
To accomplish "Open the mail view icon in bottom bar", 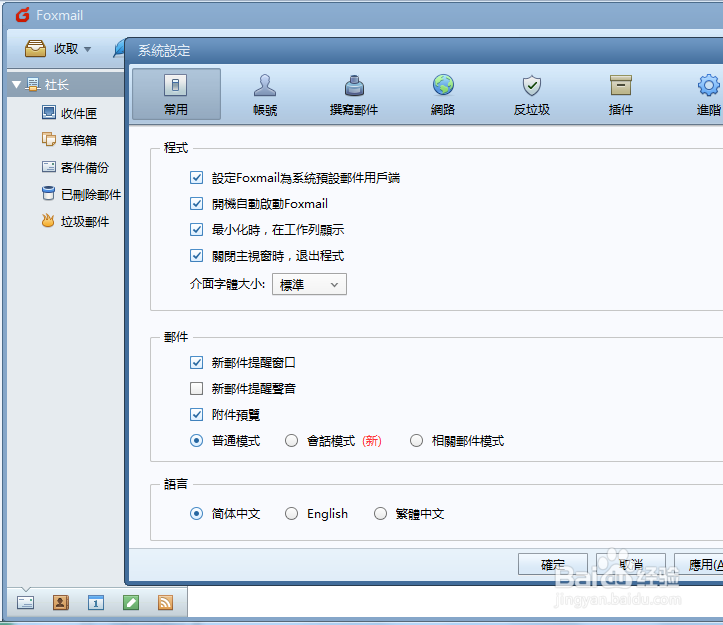I will [x=25, y=602].
